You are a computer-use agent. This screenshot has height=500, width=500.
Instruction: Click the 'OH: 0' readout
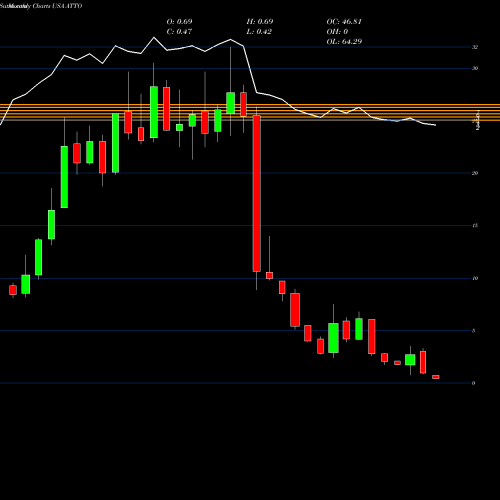click(337, 32)
